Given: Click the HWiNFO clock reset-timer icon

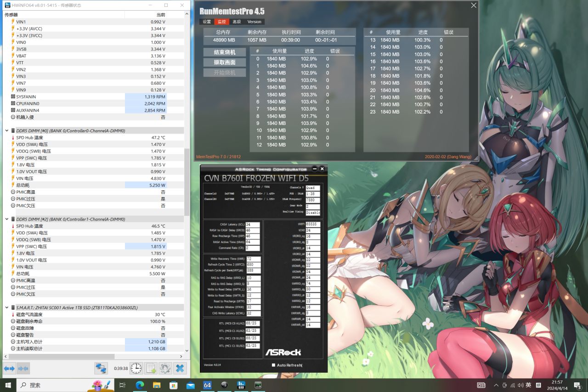Looking at the screenshot, I should (136, 368).
